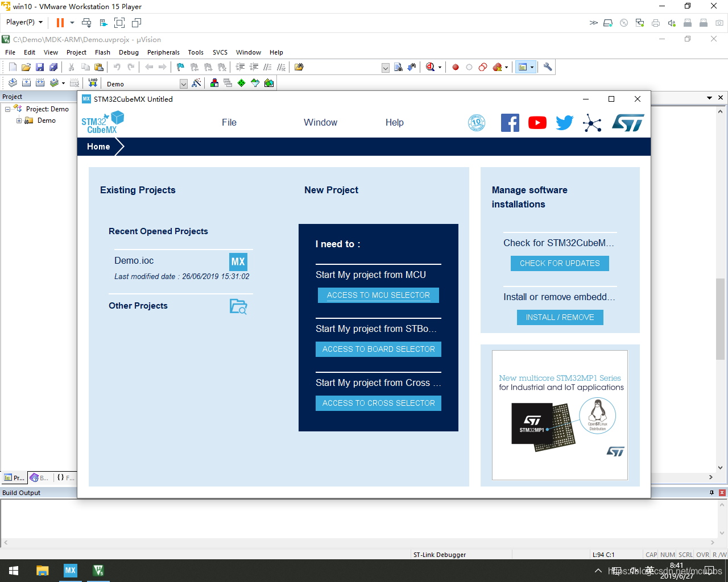Screen dimensions: 728x582
Task: Open the Debug menu in µVision
Action: [x=129, y=52]
